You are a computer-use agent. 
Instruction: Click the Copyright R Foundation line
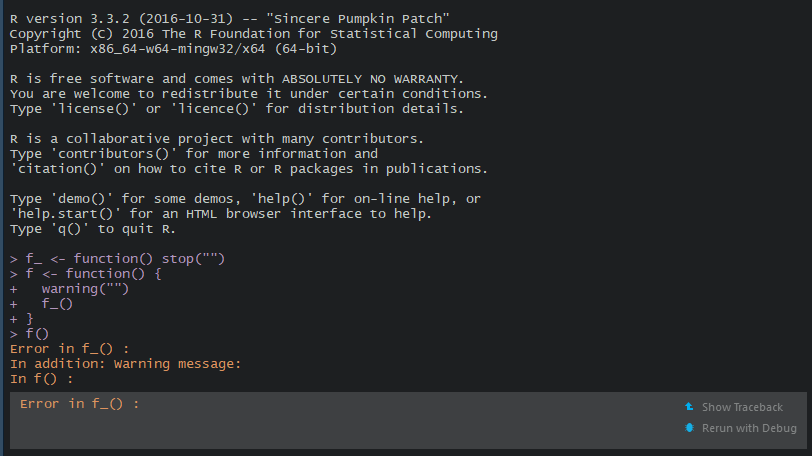(x=254, y=34)
